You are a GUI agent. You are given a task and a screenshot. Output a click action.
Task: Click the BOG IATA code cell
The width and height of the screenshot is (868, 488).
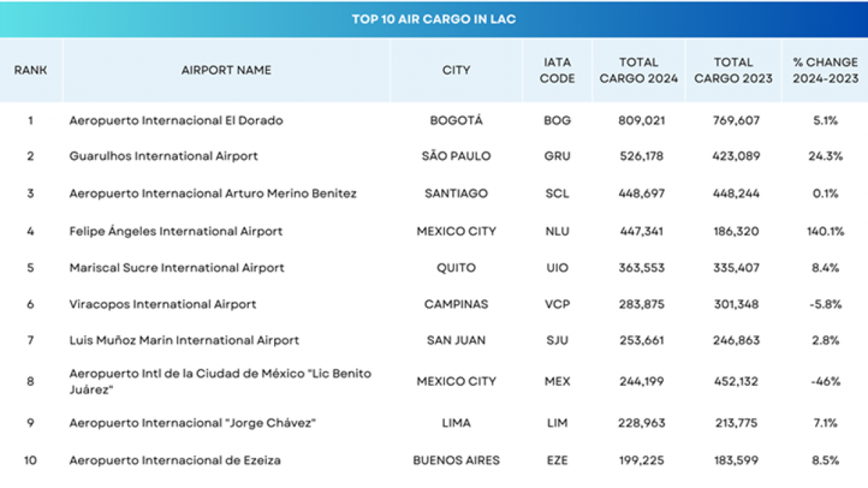[557, 121]
